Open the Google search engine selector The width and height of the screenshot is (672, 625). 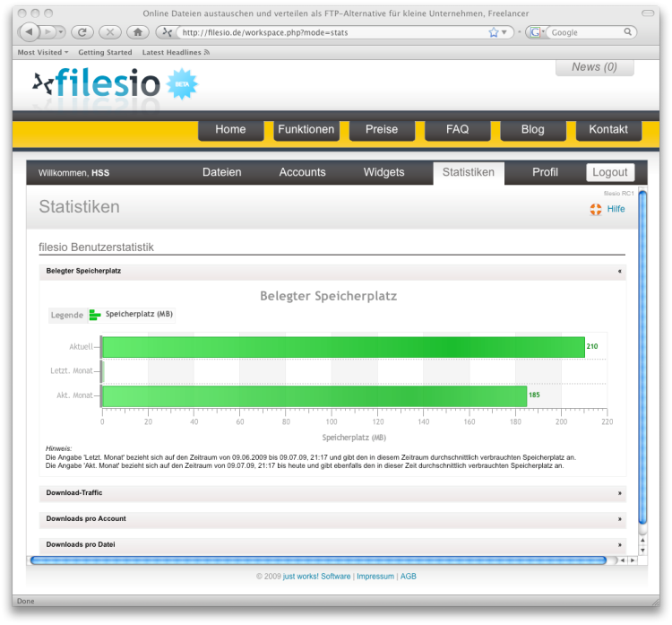537,32
